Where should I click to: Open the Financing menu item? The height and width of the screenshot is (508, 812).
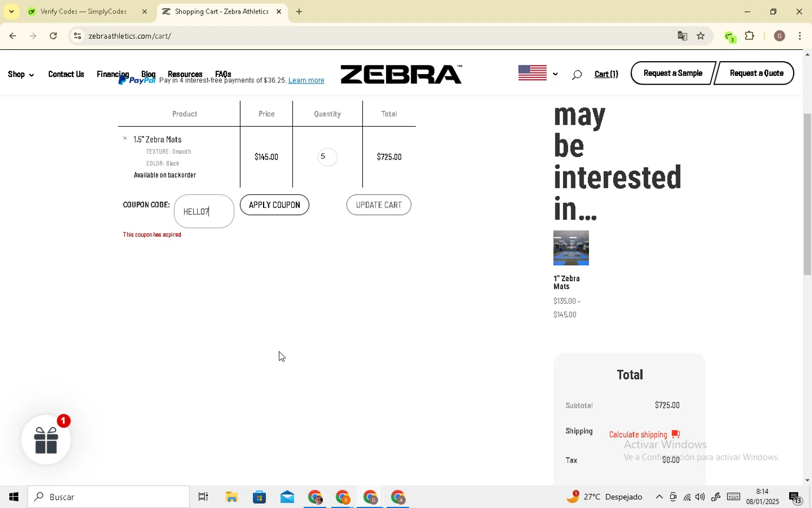113,74
